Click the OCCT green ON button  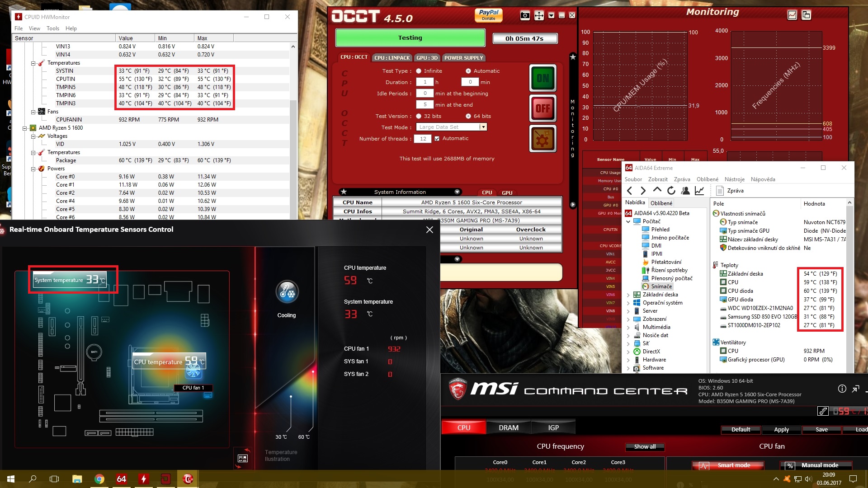pos(542,78)
